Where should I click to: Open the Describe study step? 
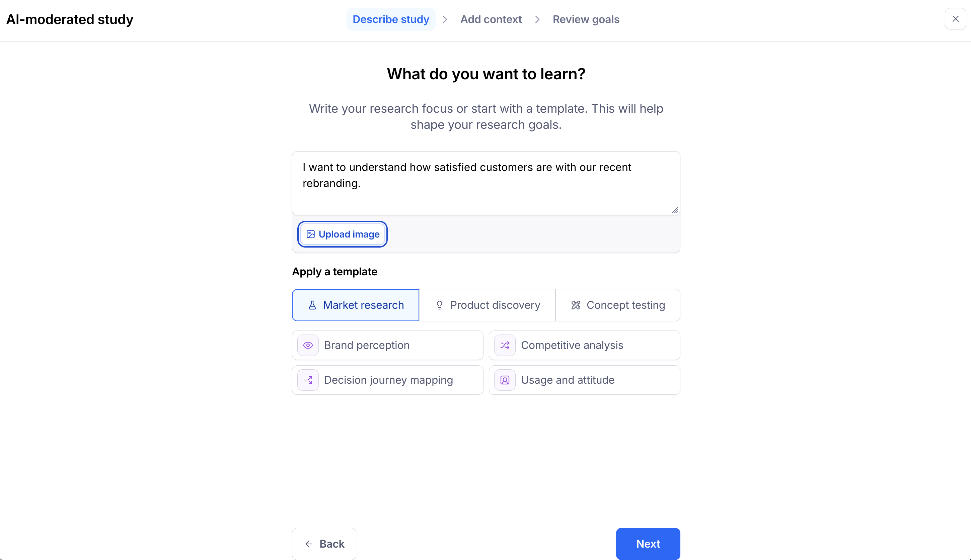[391, 19]
